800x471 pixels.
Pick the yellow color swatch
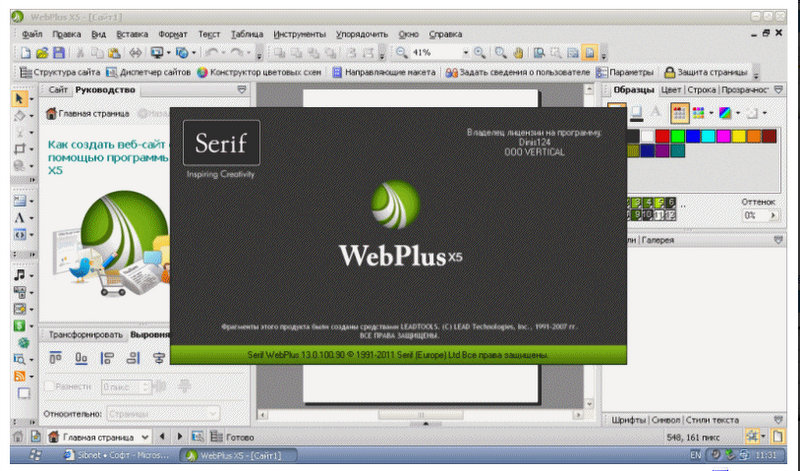point(739,136)
